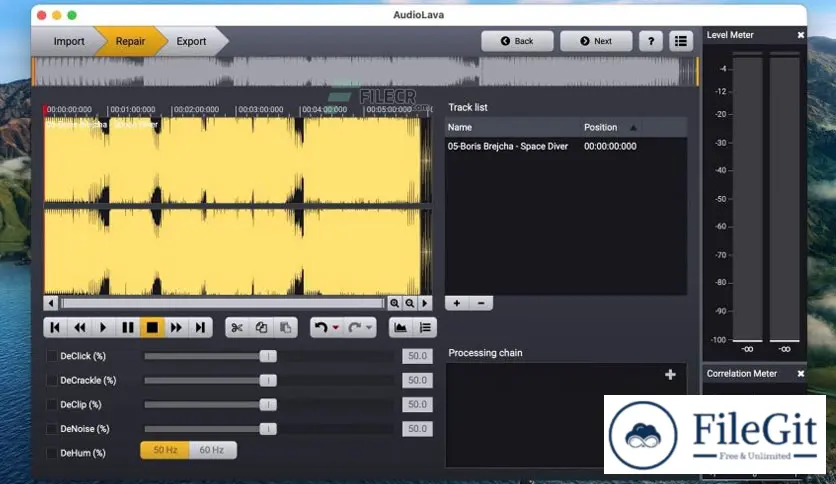Open the list menu button
Image resolution: width=836 pixels, height=484 pixels.
tap(681, 41)
